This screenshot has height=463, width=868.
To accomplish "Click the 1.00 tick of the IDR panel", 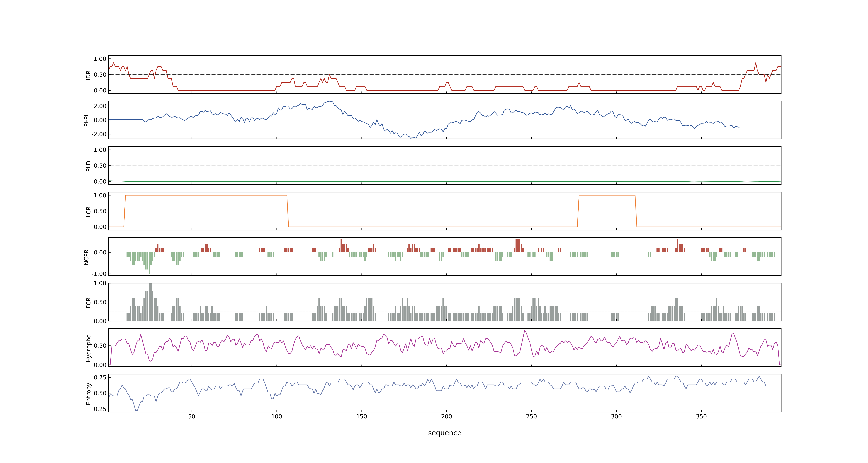I will click(x=100, y=59).
